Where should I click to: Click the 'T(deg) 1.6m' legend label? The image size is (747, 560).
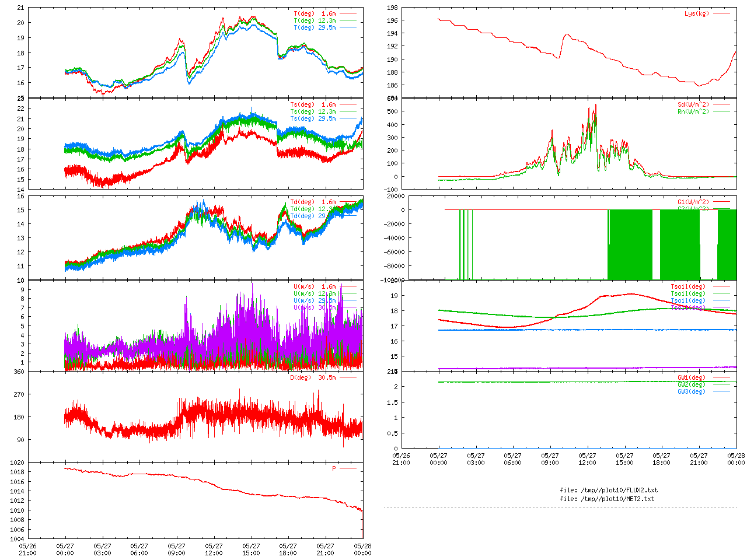click(315, 13)
